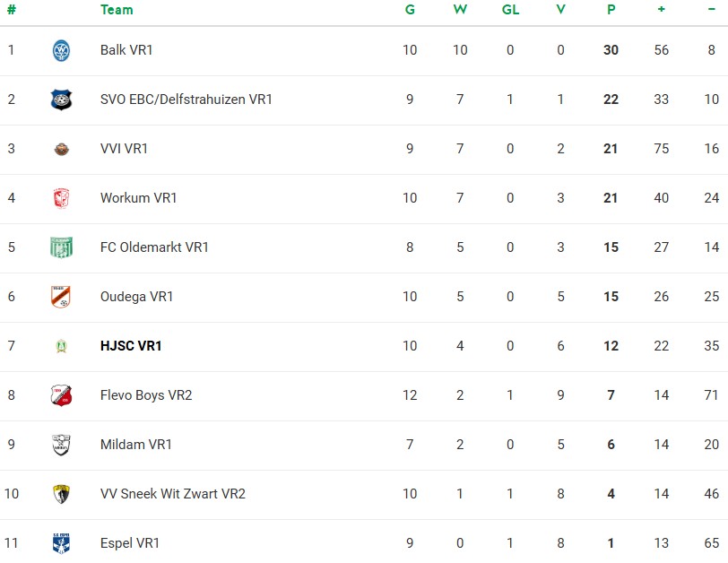Click the VV Sneek Wit Zwart logo

click(61, 494)
